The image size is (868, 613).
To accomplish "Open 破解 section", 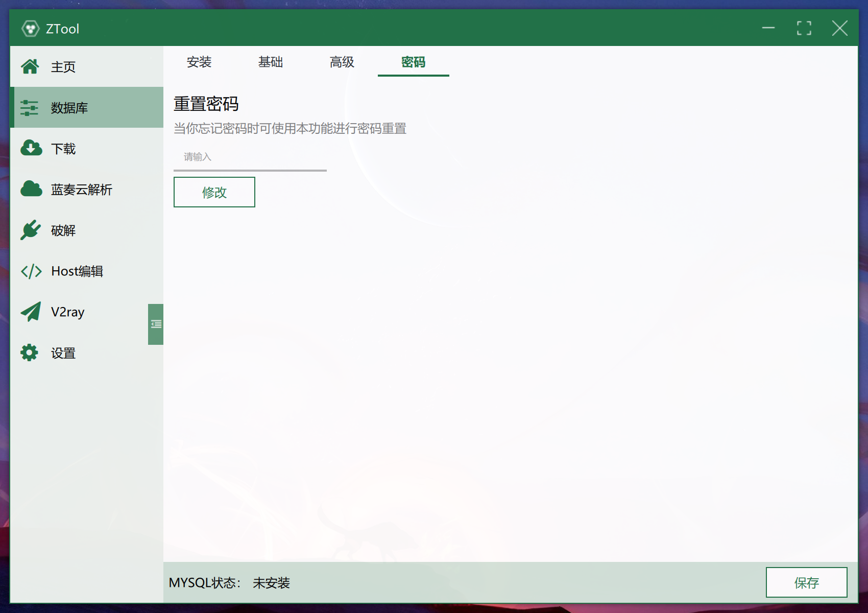I will [x=87, y=230].
